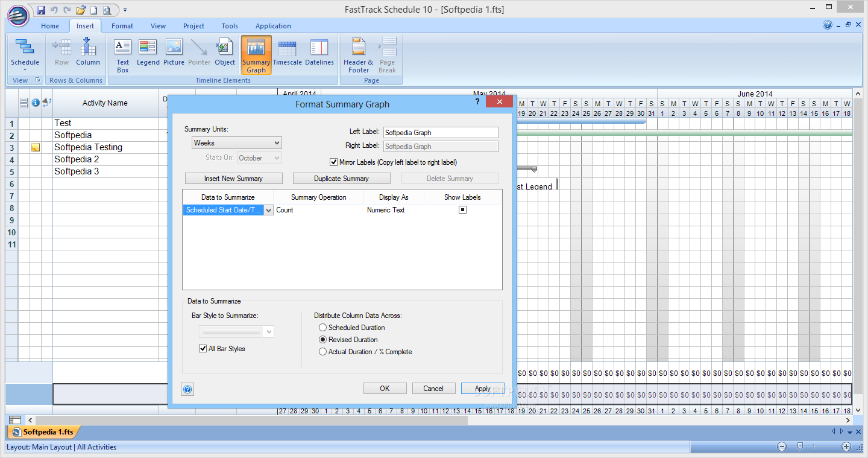The height and width of the screenshot is (458, 868).
Task: Toggle the Summary Graph ribbon button
Action: click(256, 55)
